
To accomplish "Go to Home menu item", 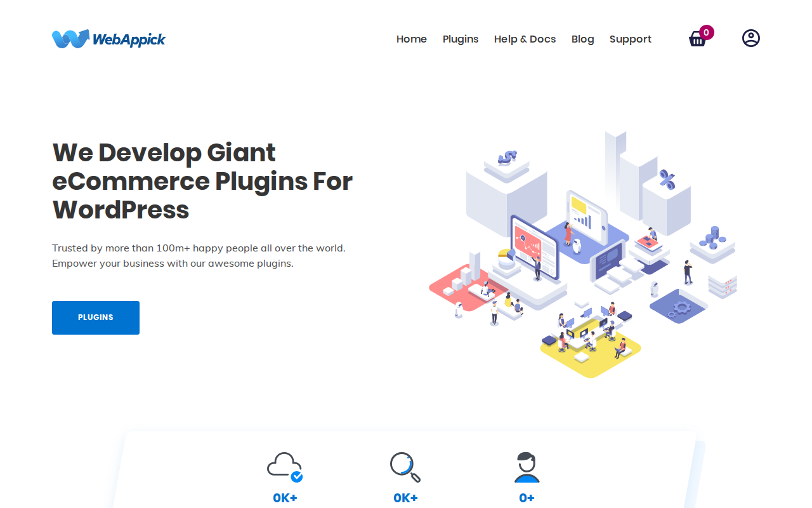I will 412,39.
